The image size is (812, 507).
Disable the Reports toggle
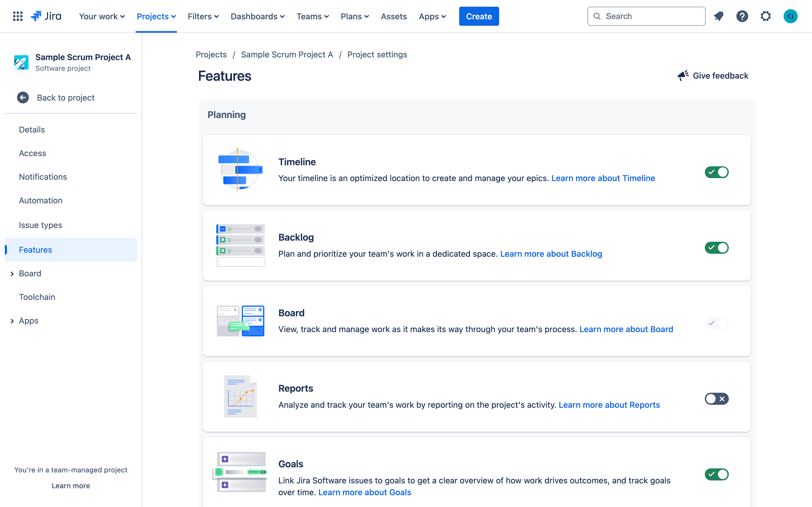pyautogui.click(x=716, y=399)
